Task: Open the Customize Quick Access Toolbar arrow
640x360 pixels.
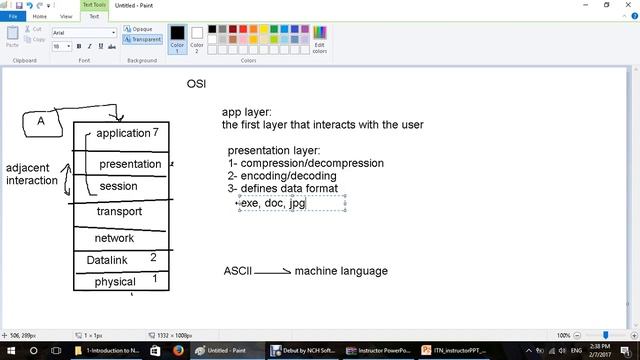Action: click(x=49, y=6)
